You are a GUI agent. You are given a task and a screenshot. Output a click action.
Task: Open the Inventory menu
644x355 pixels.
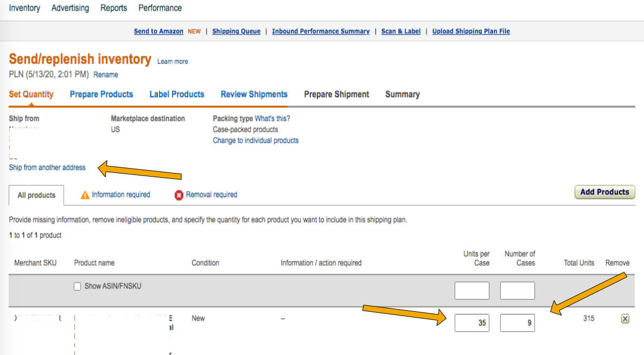tap(24, 8)
